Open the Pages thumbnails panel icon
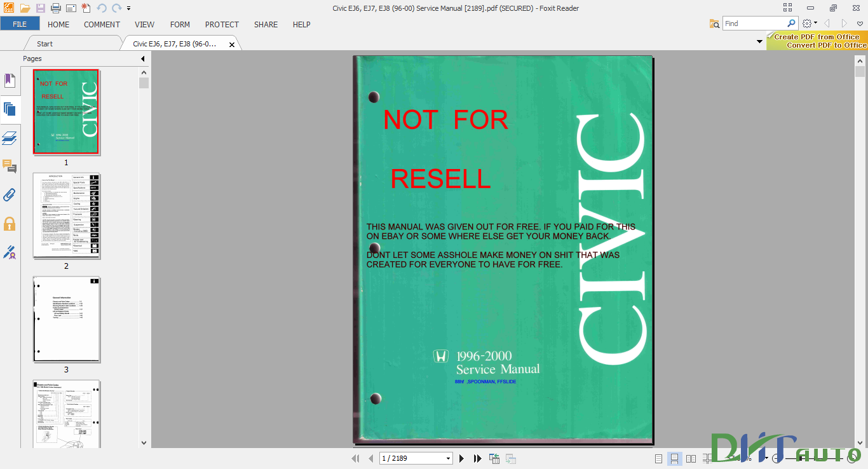Screen dimensions: 868x469 10,109
